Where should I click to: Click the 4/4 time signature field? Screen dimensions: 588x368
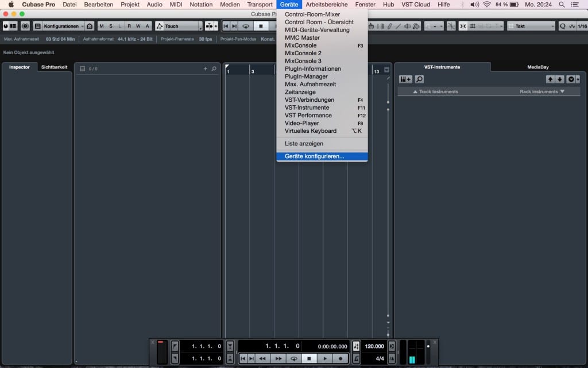tap(380, 359)
